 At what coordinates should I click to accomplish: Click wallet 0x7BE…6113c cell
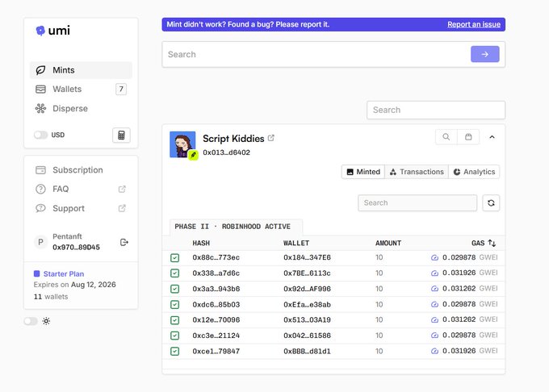point(307,273)
